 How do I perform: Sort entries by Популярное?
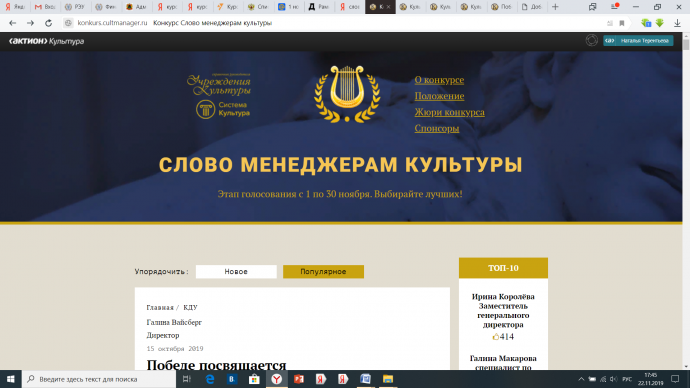[323, 271]
